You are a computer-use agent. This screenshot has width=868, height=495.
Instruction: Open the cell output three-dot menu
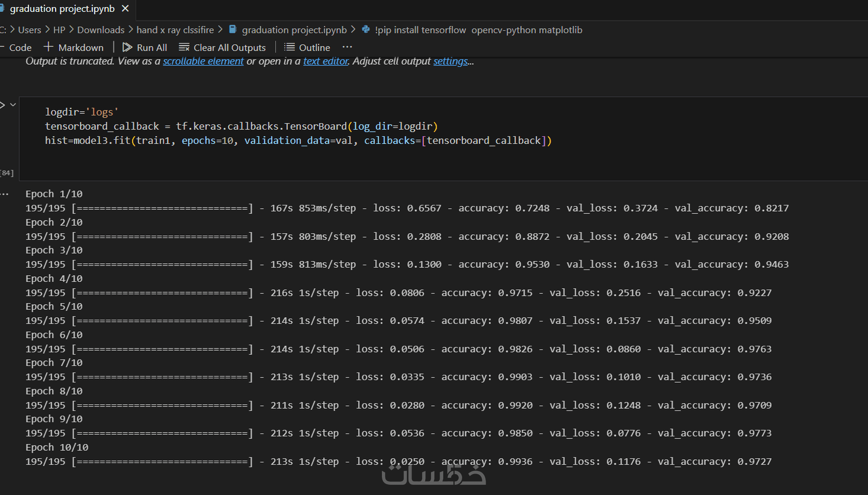click(x=5, y=194)
